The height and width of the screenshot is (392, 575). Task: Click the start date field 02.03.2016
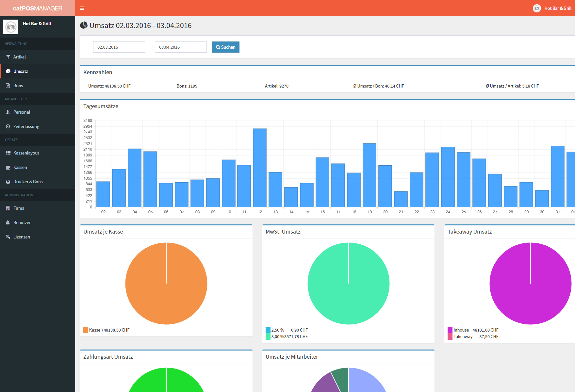pos(119,47)
